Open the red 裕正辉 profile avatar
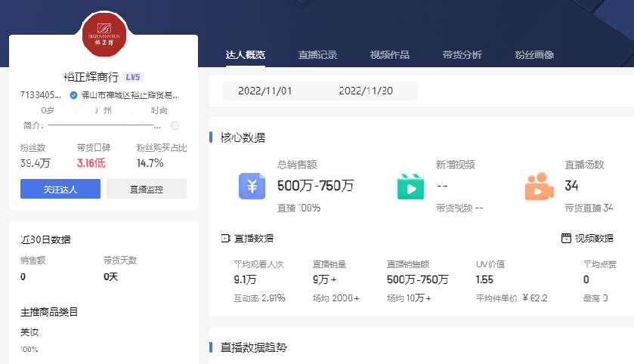The image size is (634, 364). coord(104,35)
